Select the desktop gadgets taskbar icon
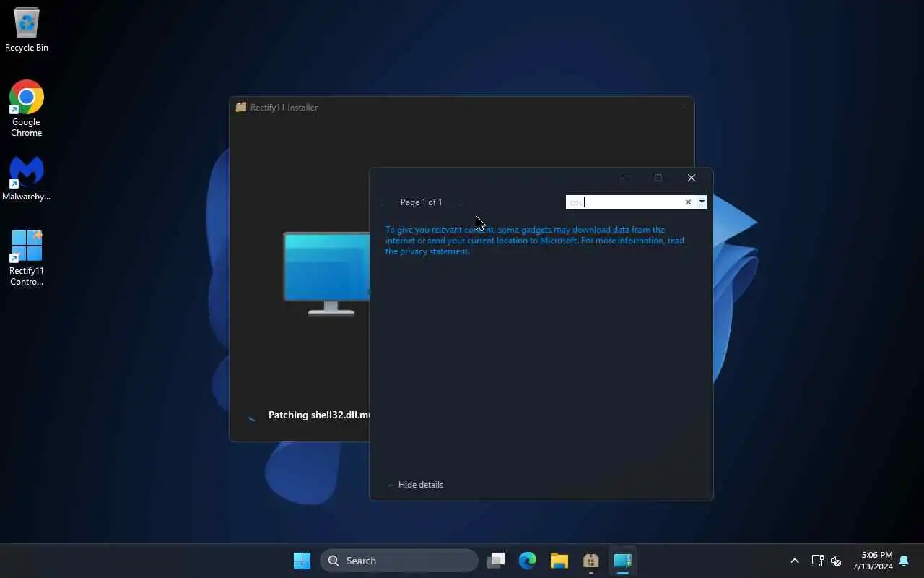 coord(623,561)
